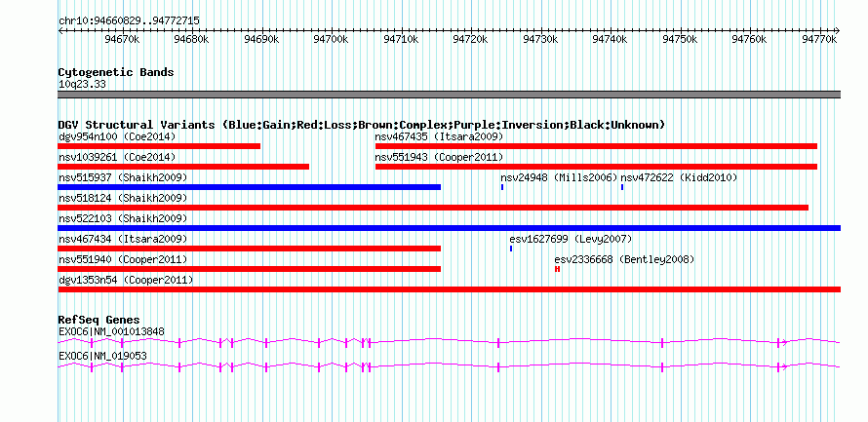Click the 94710k ruler tick label
The width and height of the screenshot is (868, 422).
click(x=401, y=39)
